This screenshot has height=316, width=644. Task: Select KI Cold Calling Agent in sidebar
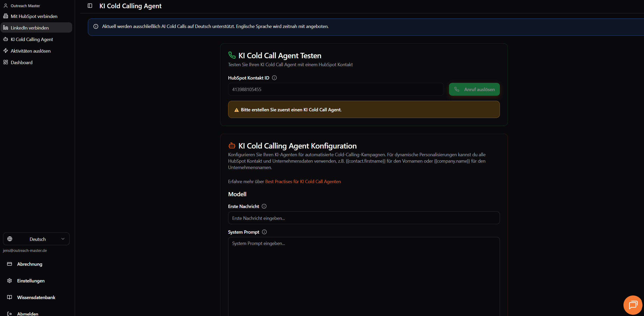pos(32,39)
